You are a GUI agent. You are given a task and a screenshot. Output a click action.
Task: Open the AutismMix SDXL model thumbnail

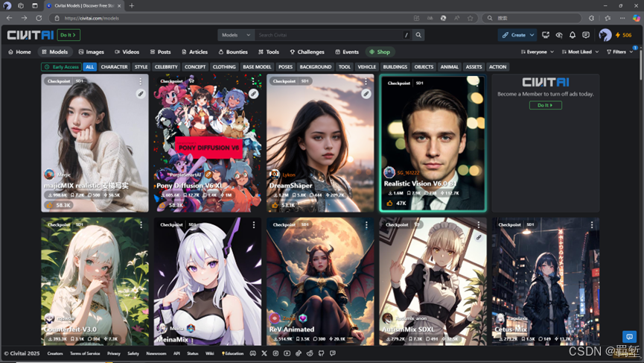point(433,281)
